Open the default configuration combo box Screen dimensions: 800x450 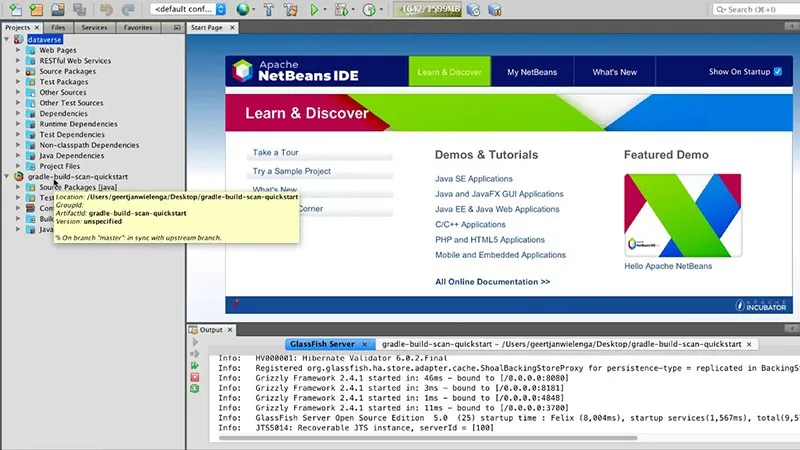(x=188, y=9)
